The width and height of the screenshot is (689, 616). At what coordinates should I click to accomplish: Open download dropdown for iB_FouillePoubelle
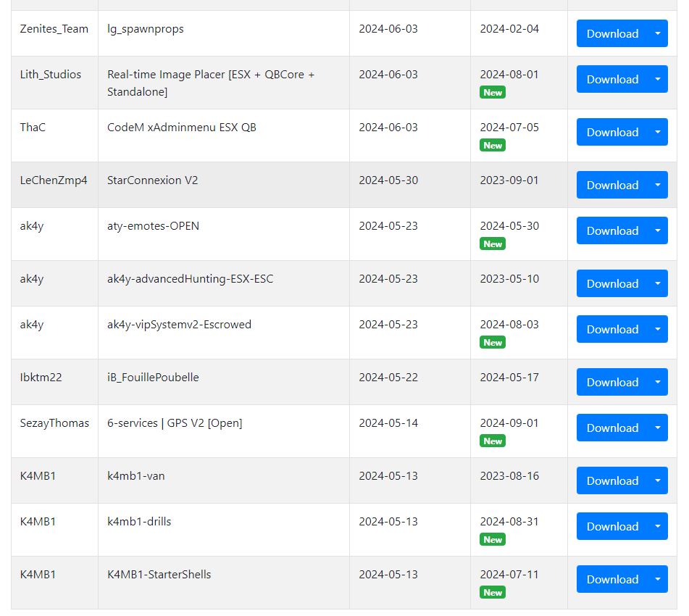(658, 382)
